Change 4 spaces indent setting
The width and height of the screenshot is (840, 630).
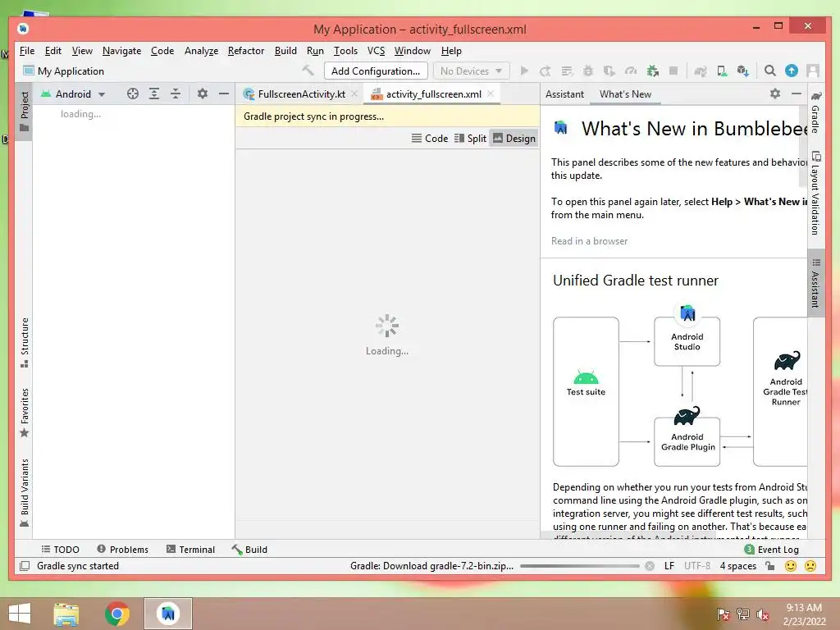tap(737, 566)
